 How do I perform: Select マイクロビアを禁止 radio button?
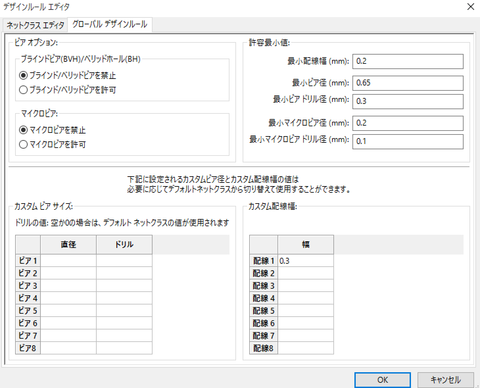tap(53, 130)
